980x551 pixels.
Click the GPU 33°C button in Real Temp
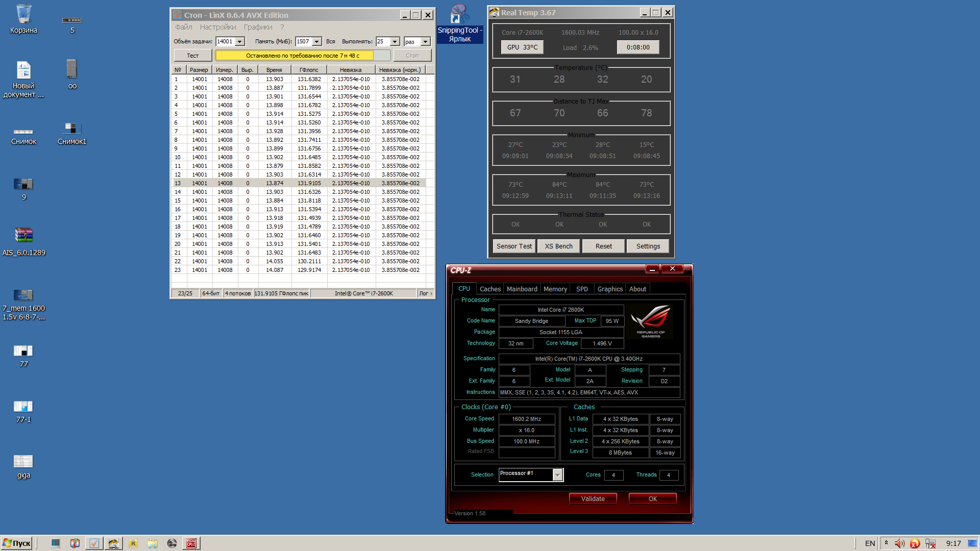pos(522,47)
